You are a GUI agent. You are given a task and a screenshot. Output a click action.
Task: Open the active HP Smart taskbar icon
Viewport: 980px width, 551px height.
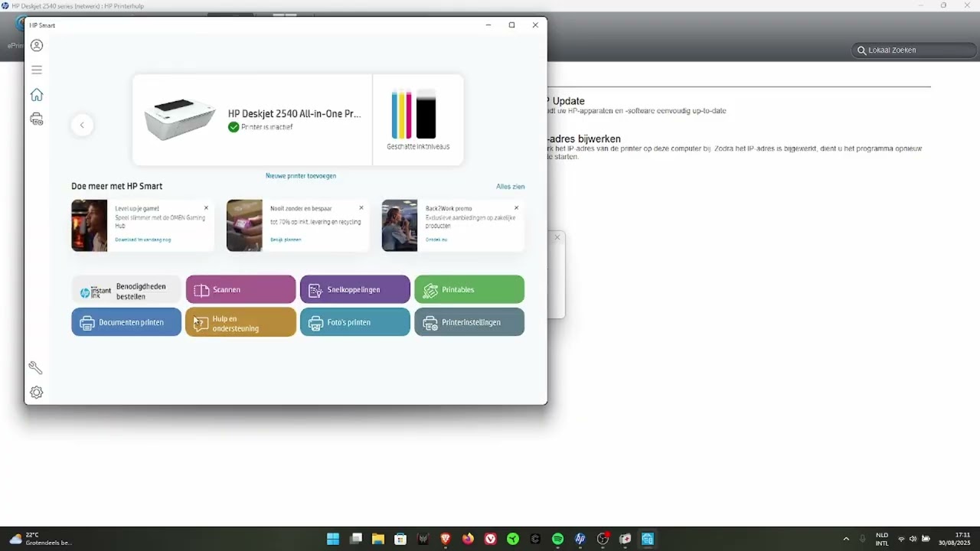648,539
